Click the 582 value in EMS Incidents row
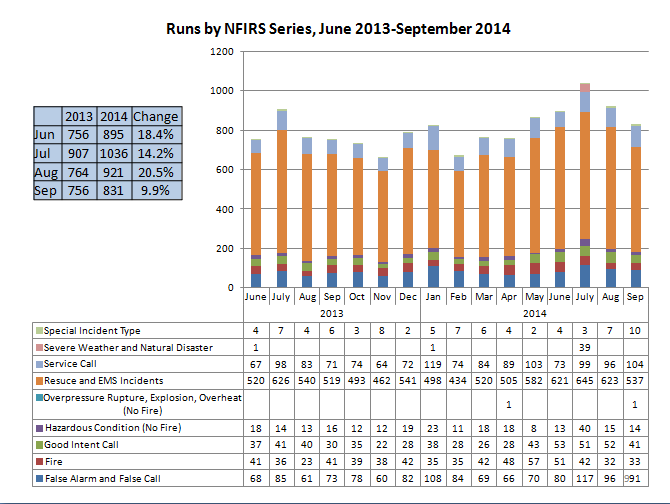Viewport: 670px width, 504px height. 534,381
